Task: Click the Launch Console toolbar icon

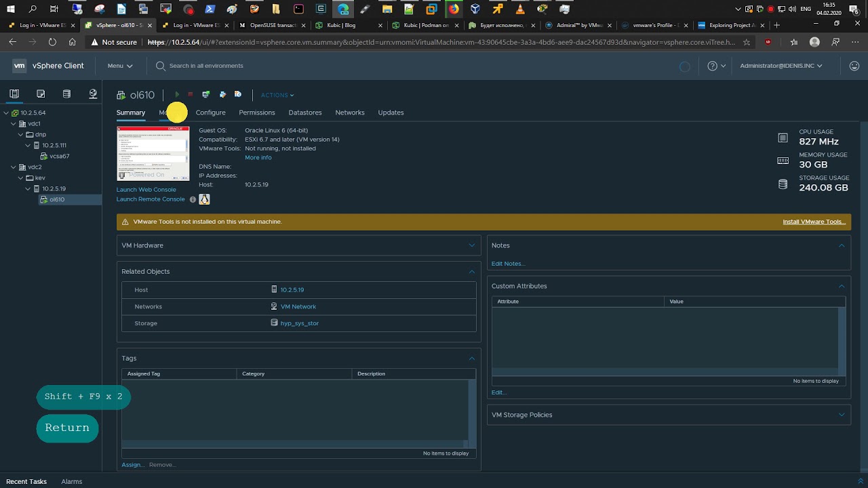Action: click(x=206, y=95)
